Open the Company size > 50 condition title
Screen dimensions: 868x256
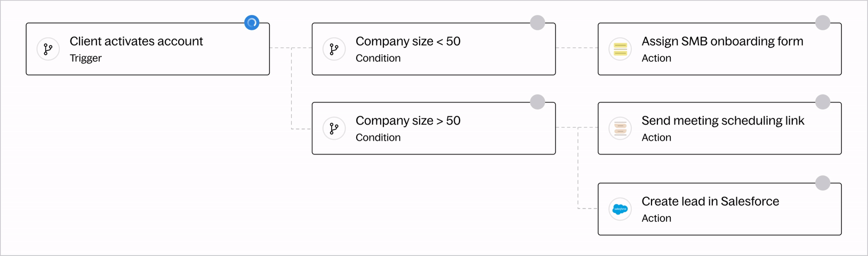(x=408, y=121)
